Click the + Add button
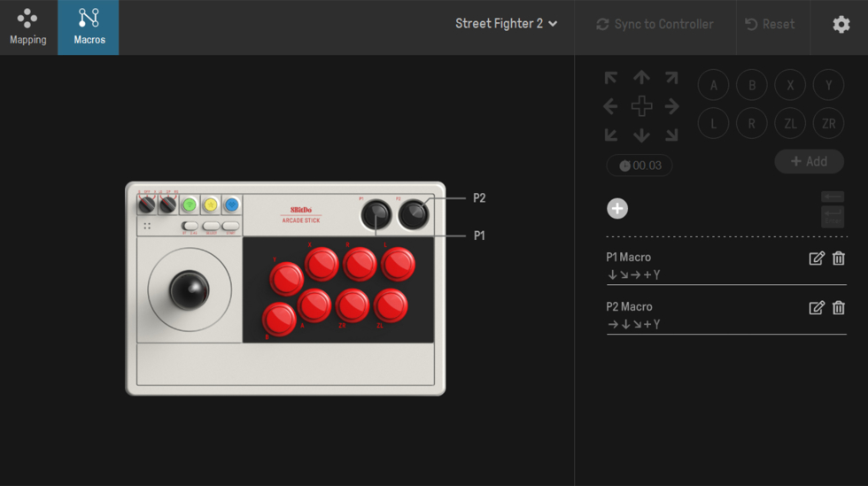 (x=810, y=161)
